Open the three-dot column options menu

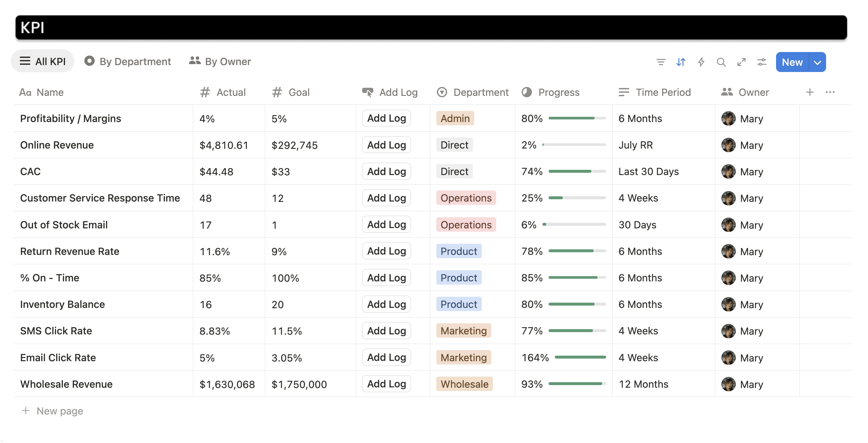coord(830,92)
